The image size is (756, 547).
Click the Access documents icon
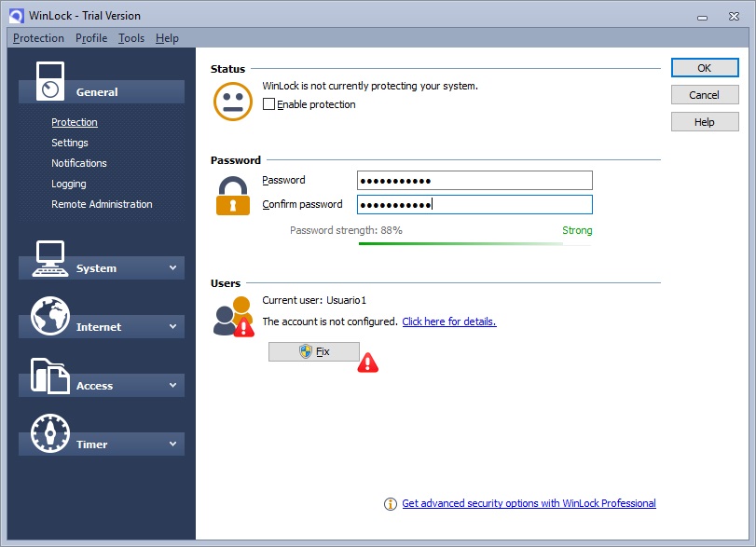[49, 376]
